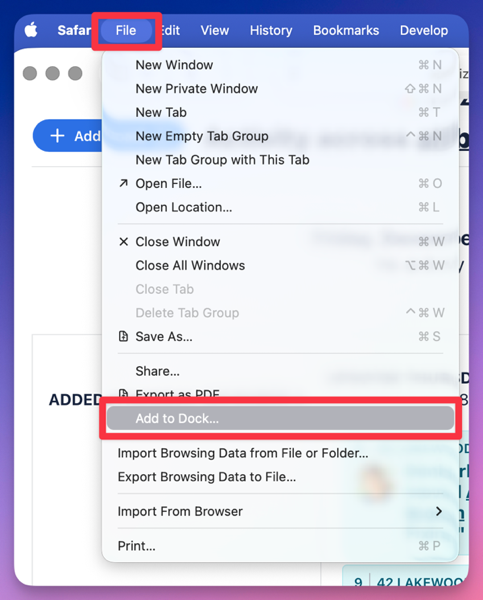Choose Print… menu item
Image resolution: width=483 pixels, height=600 pixels.
pyautogui.click(x=280, y=546)
